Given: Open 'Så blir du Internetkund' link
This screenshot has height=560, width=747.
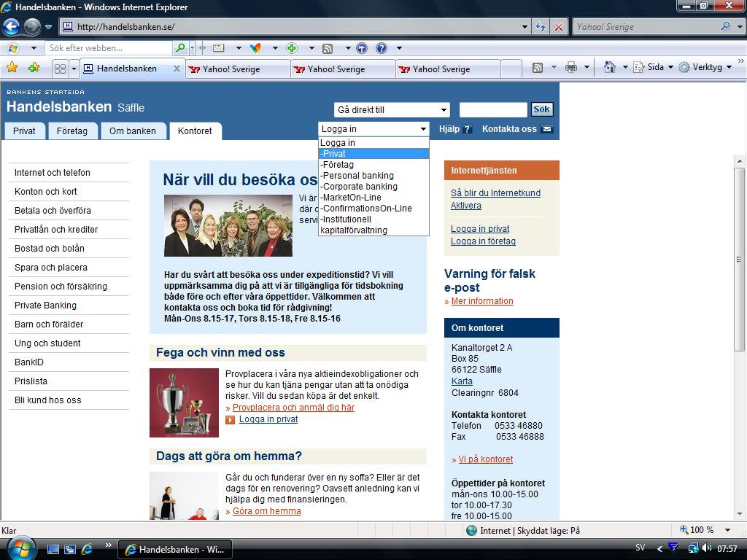Looking at the screenshot, I should [495, 193].
